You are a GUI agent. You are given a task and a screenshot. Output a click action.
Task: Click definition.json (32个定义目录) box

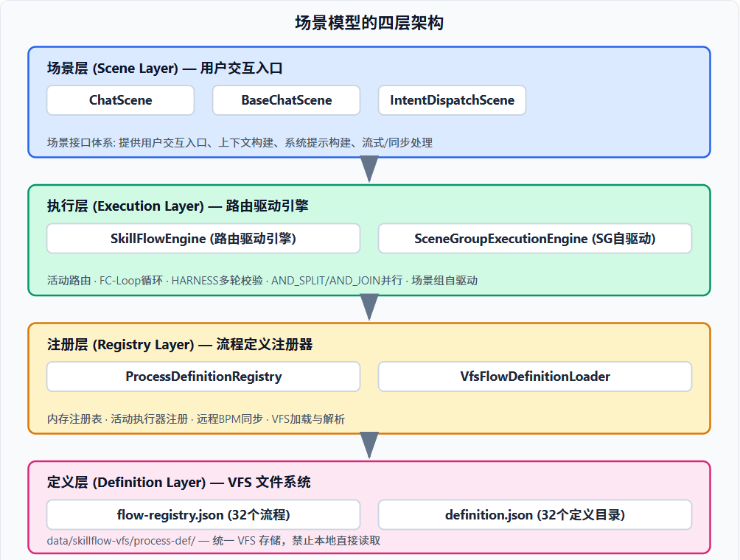535,515
